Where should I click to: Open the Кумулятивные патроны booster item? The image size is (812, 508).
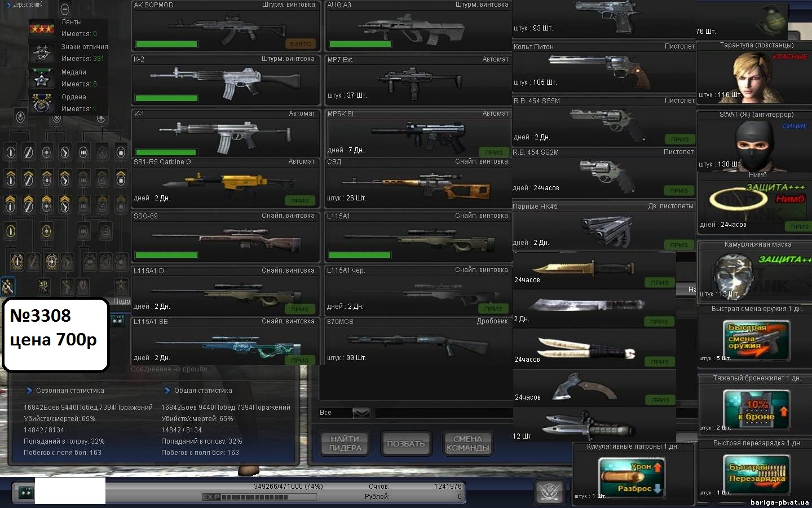(633, 473)
